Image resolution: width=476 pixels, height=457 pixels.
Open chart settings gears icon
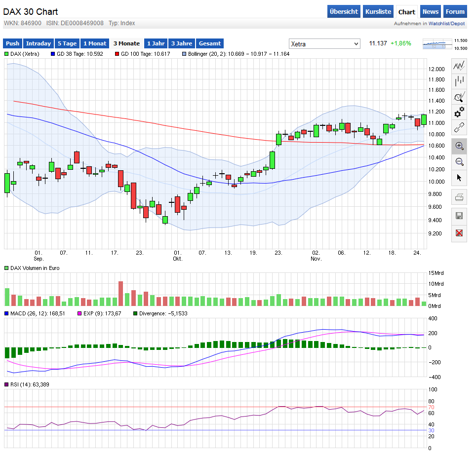coord(459,112)
